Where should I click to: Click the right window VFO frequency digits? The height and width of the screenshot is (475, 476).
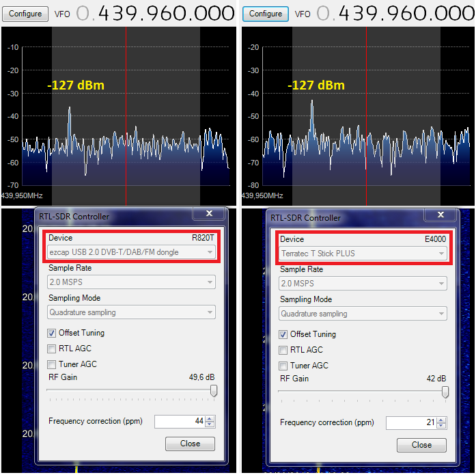pyautogui.click(x=395, y=14)
